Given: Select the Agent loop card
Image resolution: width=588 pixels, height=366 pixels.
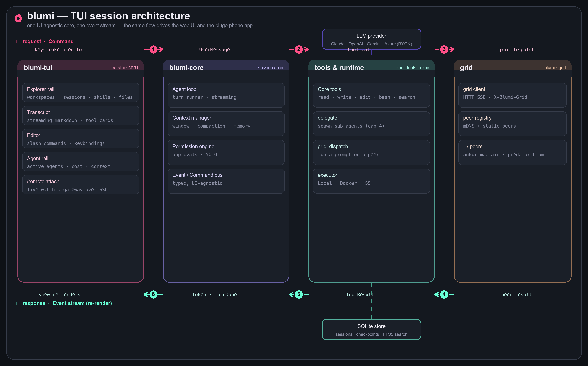Looking at the screenshot, I should click(x=226, y=95).
